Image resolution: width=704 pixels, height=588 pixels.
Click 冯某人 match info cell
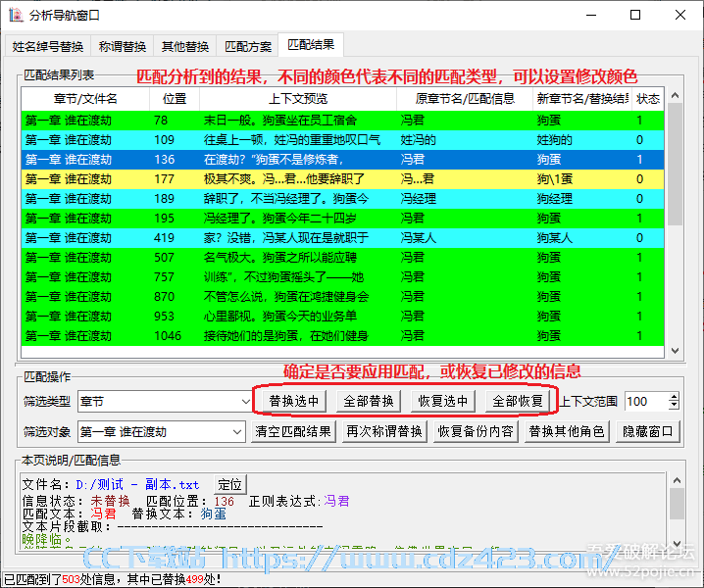[418, 238]
